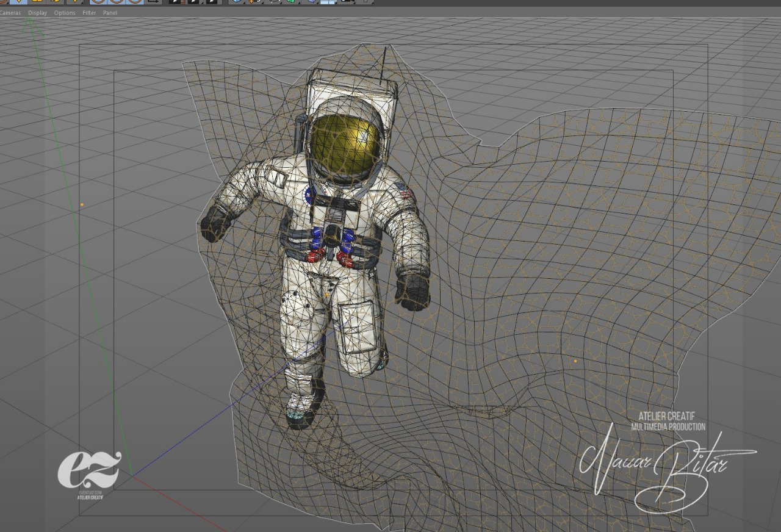781x532 pixels.
Task: Click the Light object icon
Action: pyautogui.click(x=365, y=1)
